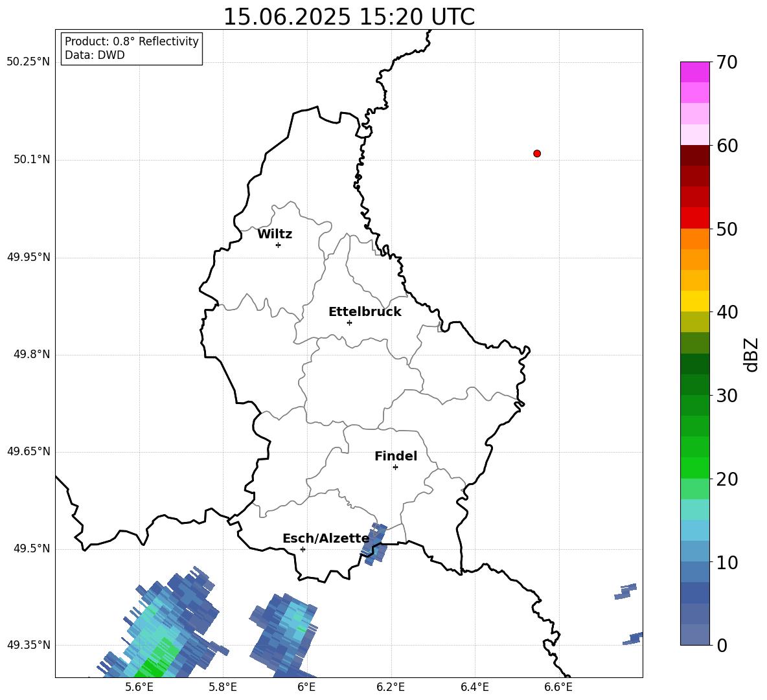The width and height of the screenshot is (767, 700).
Task: Click the dBZ colorbar label
Action: [751, 355]
